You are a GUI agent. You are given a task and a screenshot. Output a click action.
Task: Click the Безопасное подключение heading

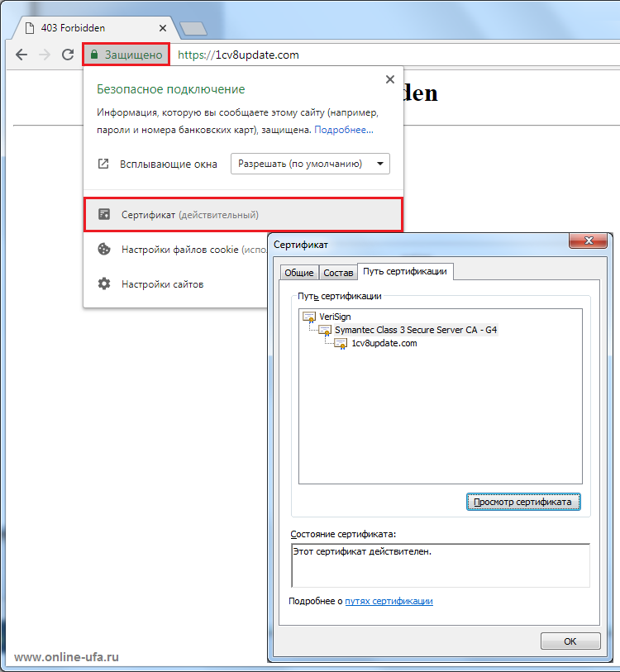(x=170, y=89)
